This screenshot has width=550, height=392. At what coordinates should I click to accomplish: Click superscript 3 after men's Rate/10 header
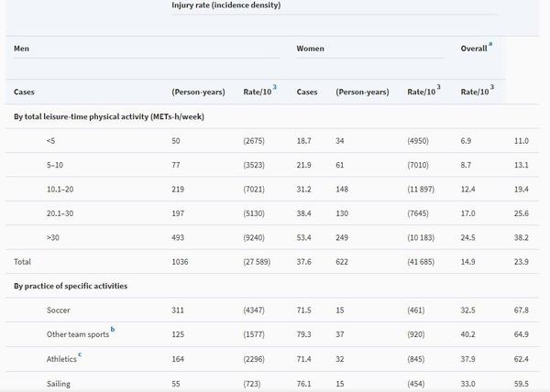(275, 87)
